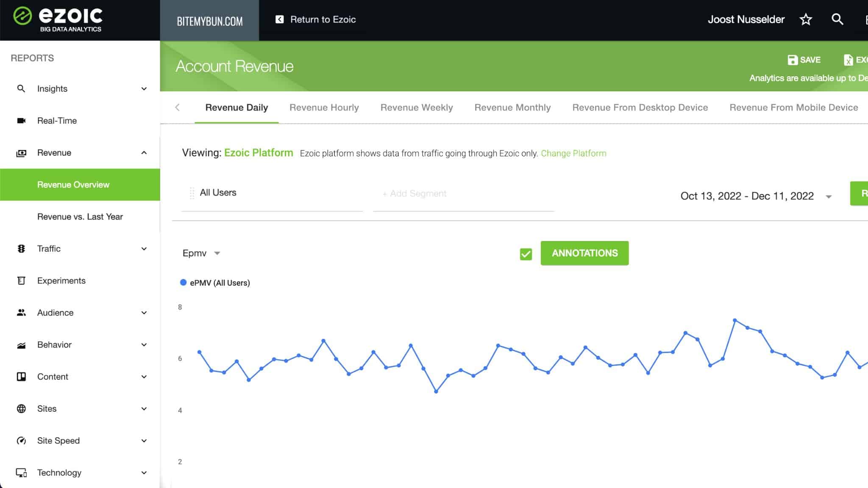Open the Revenue Overview report
Viewport: 868px width, 488px height.
pyautogui.click(x=80, y=185)
